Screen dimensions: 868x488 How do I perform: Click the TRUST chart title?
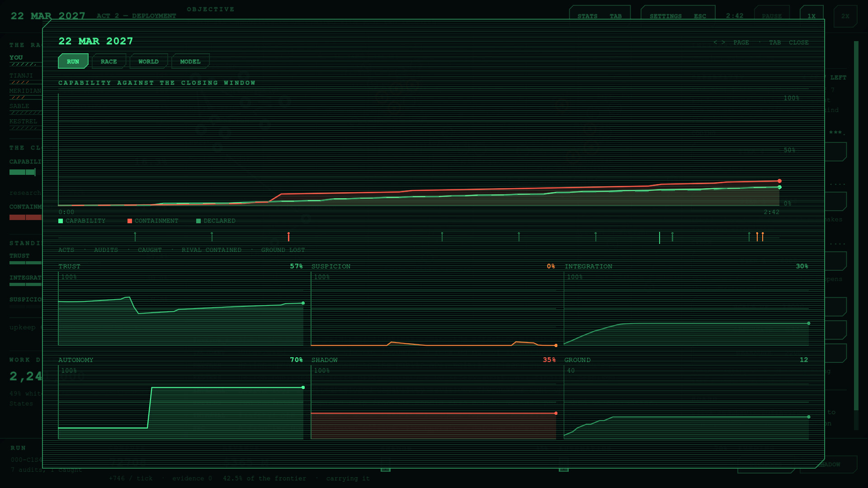pos(69,267)
